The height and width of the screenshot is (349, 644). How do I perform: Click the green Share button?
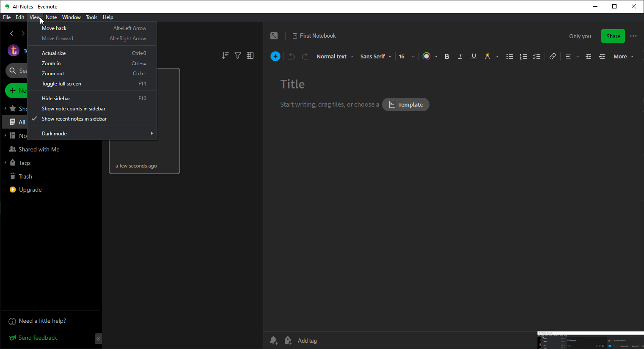613,36
